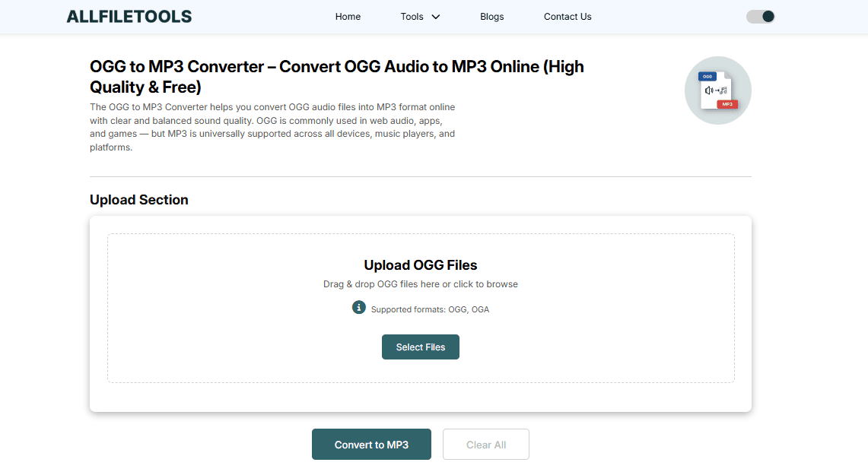Screen dimensions: 868x475
Task: Go to the Home page
Action: pos(348,17)
